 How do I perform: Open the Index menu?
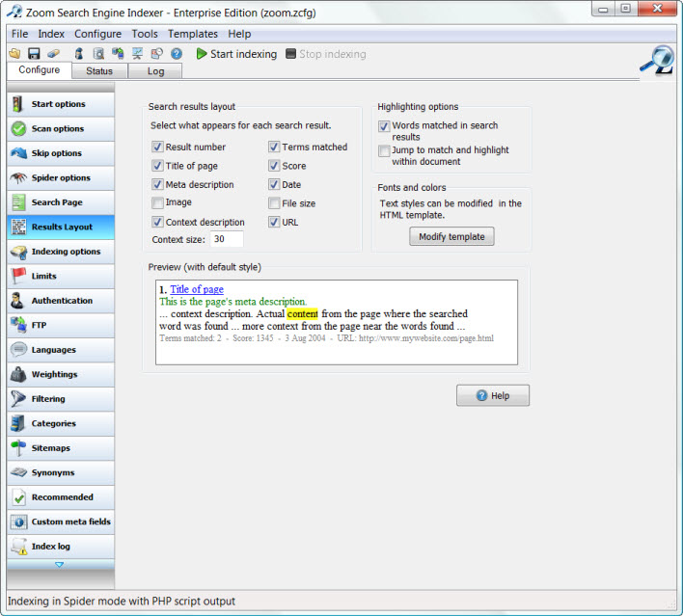(x=51, y=34)
